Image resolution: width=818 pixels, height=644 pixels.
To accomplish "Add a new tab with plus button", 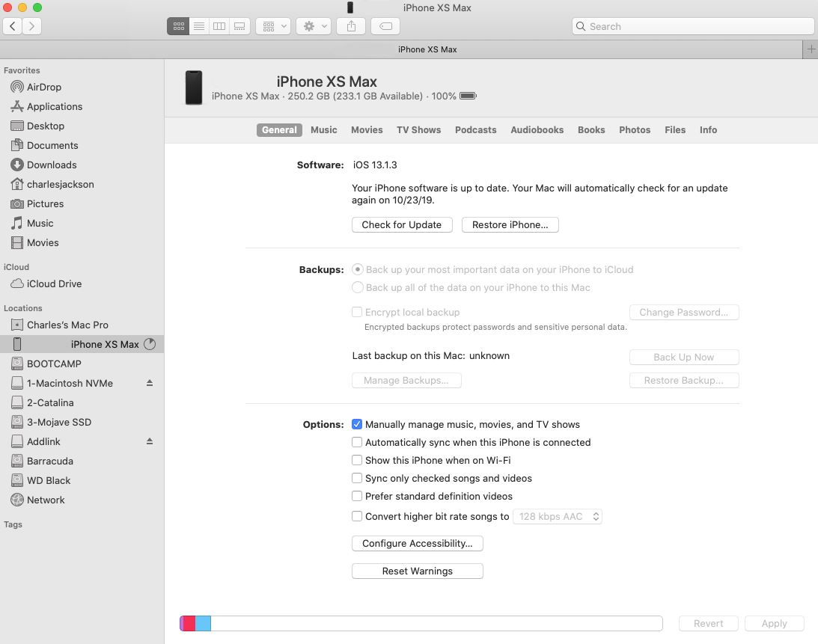I will (811, 49).
